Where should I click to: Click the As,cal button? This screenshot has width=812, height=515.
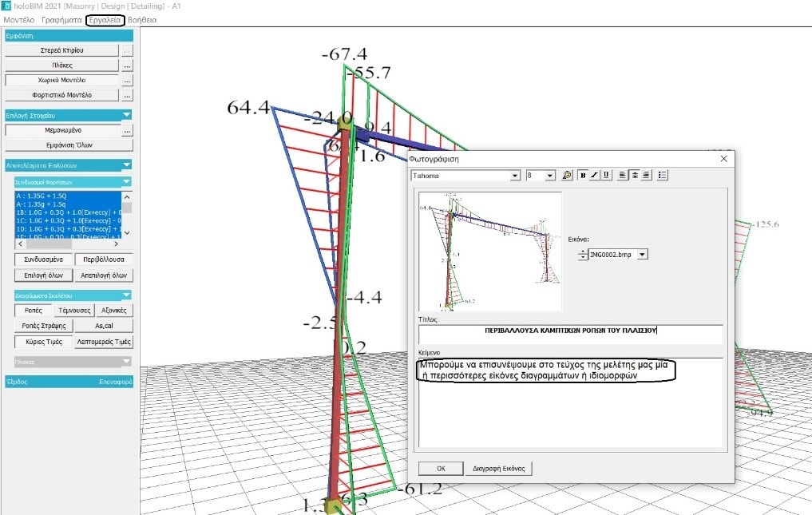104,326
